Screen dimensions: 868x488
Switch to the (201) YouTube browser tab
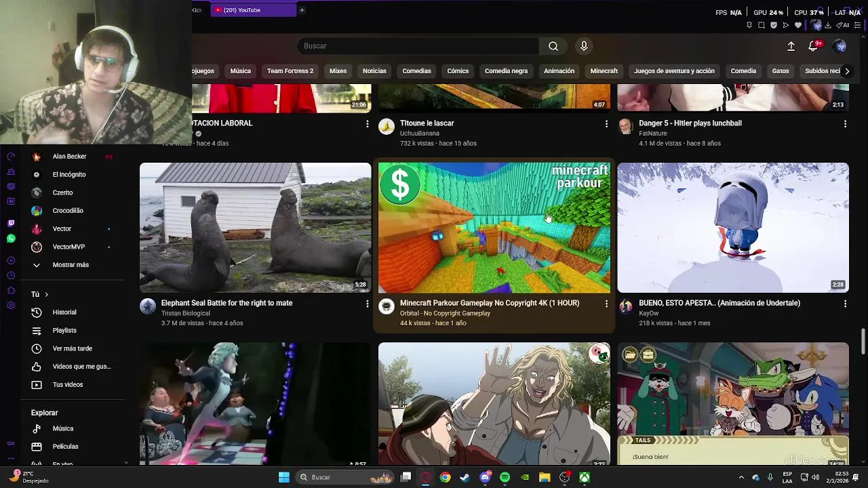[x=254, y=10]
